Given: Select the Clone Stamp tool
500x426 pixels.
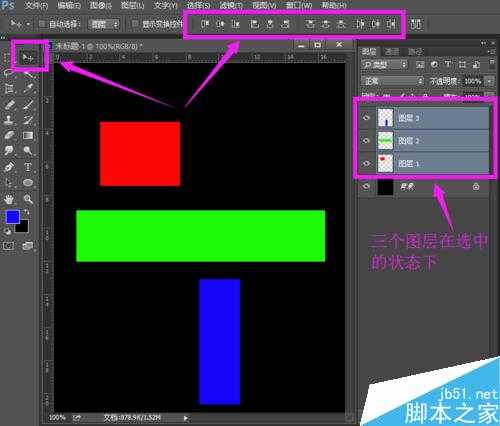Looking at the screenshot, I should (9, 120).
